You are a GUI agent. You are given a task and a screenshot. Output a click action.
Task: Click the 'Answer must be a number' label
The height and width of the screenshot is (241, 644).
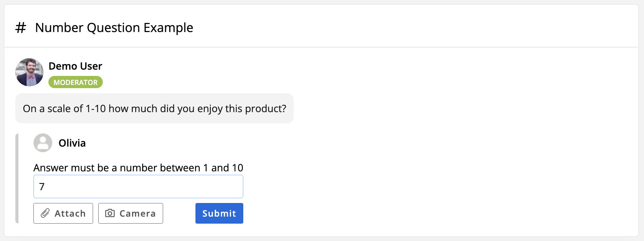(138, 168)
